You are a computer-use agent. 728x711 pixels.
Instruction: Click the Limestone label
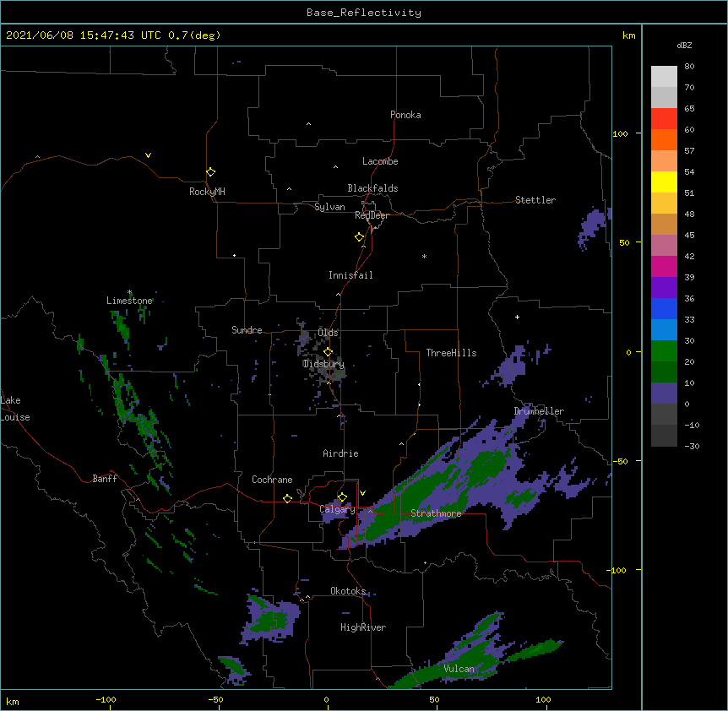(129, 301)
